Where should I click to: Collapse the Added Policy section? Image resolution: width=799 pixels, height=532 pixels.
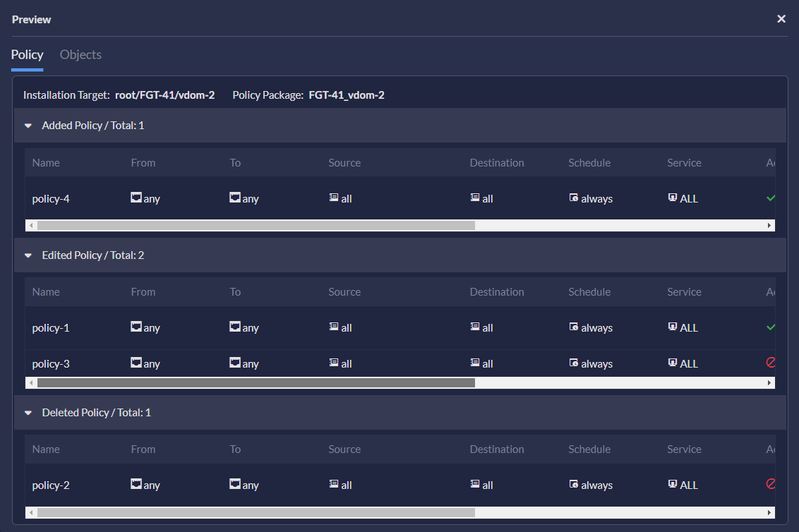28,126
